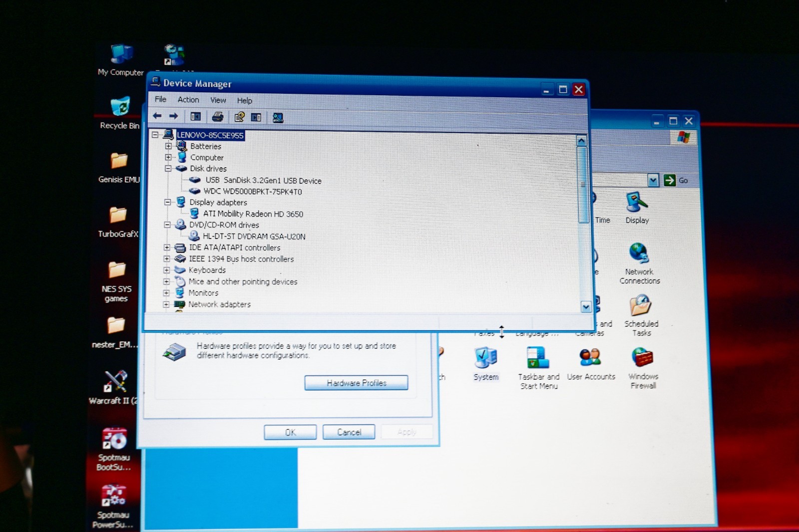Click the Forward arrow in Device Manager toolbar
The width and height of the screenshot is (799, 532).
[173, 116]
